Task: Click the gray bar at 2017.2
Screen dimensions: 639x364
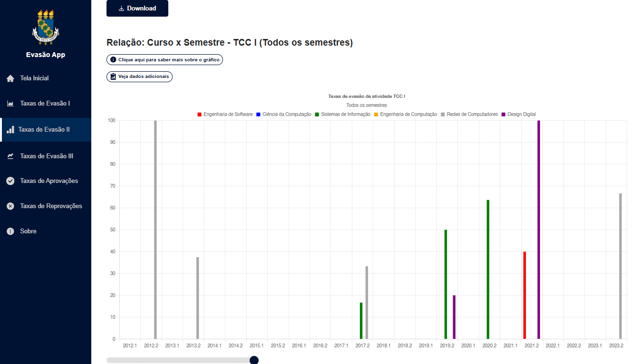Action: [367, 303]
